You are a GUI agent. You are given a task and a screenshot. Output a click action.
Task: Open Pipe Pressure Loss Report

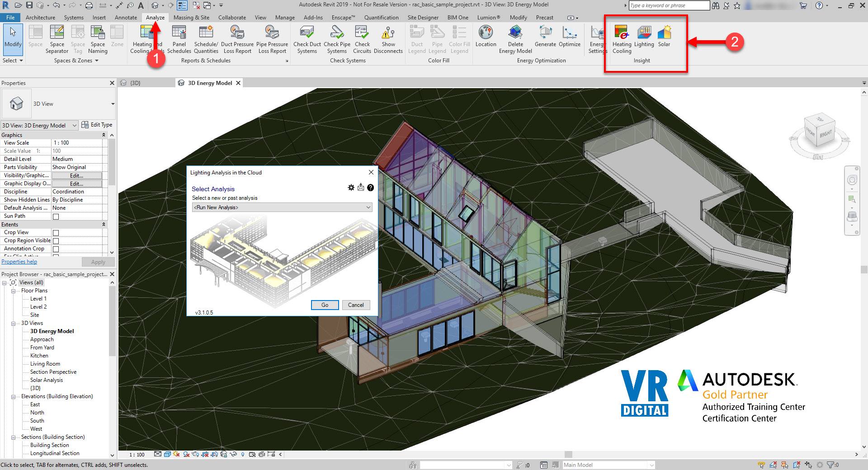click(x=272, y=40)
